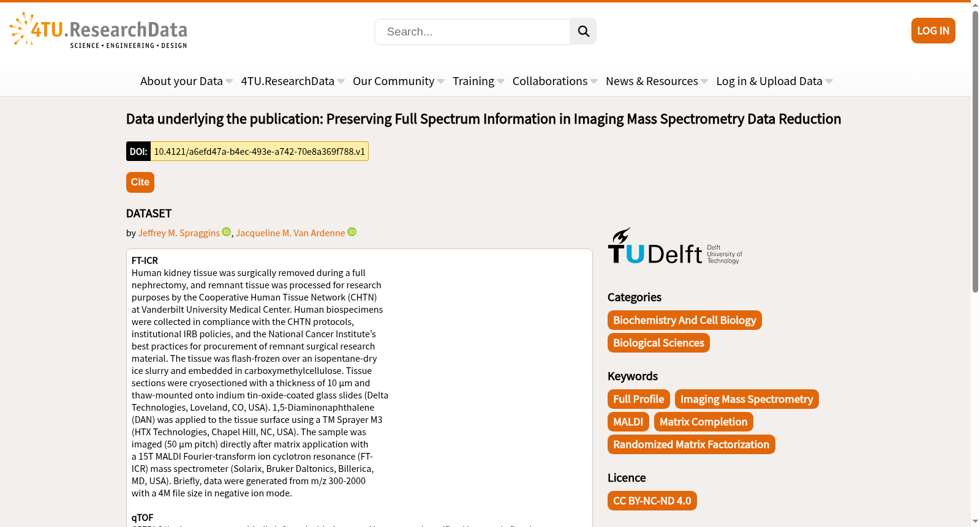980x527 pixels.
Task: Click the scrollbar up arrow
Action: (x=975, y=5)
